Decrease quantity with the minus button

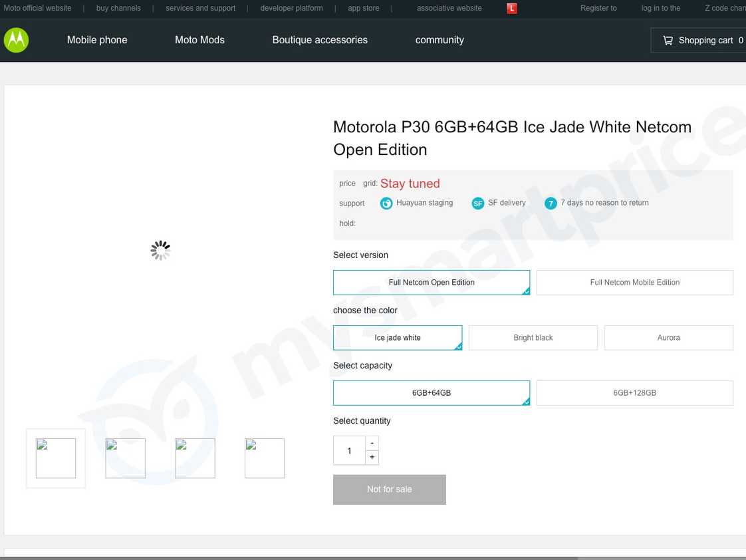[x=372, y=443]
